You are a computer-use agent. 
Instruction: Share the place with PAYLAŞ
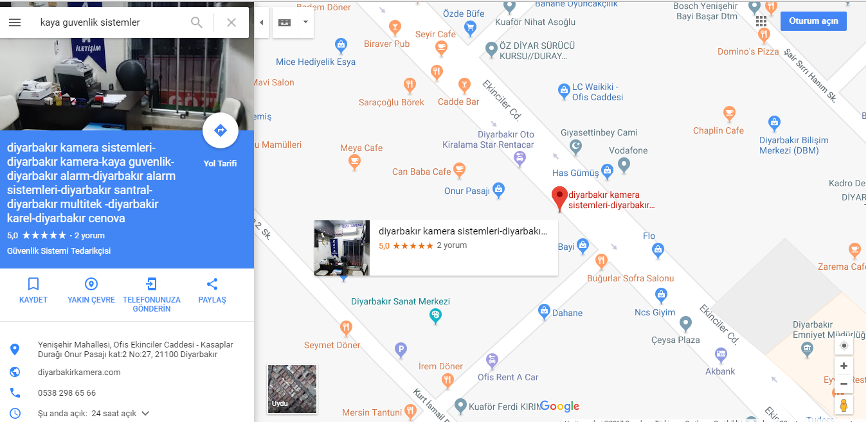coord(212,290)
